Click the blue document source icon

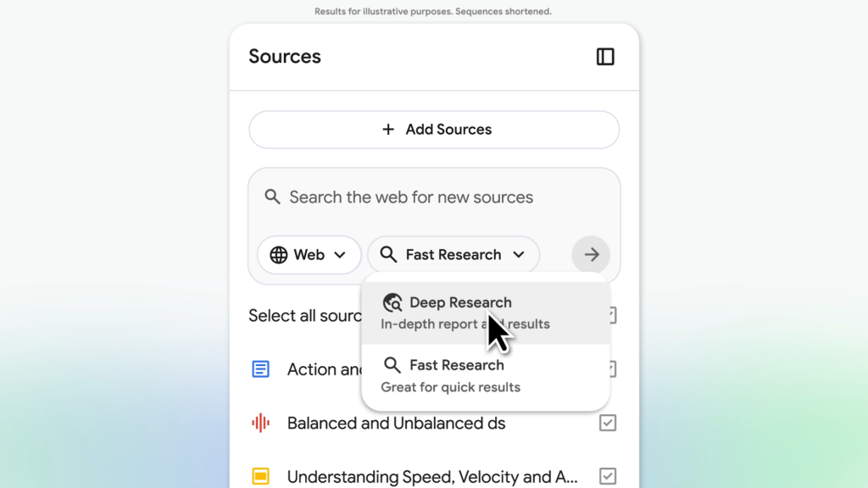click(261, 369)
